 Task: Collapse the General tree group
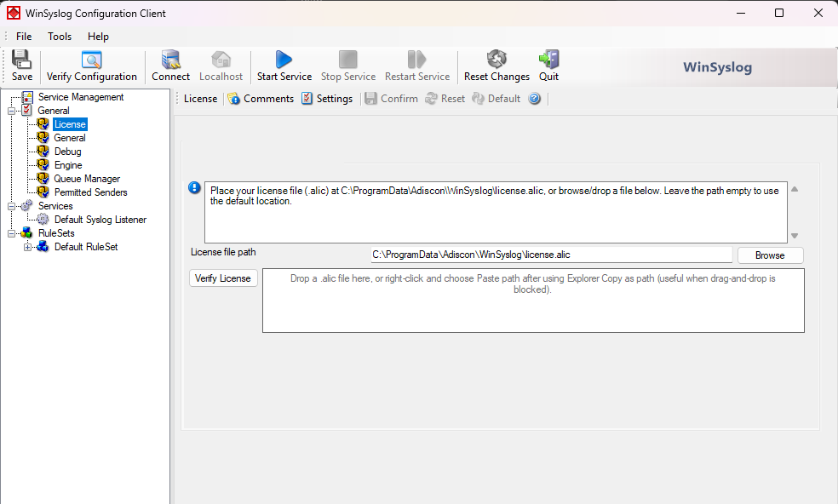point(11,111)
